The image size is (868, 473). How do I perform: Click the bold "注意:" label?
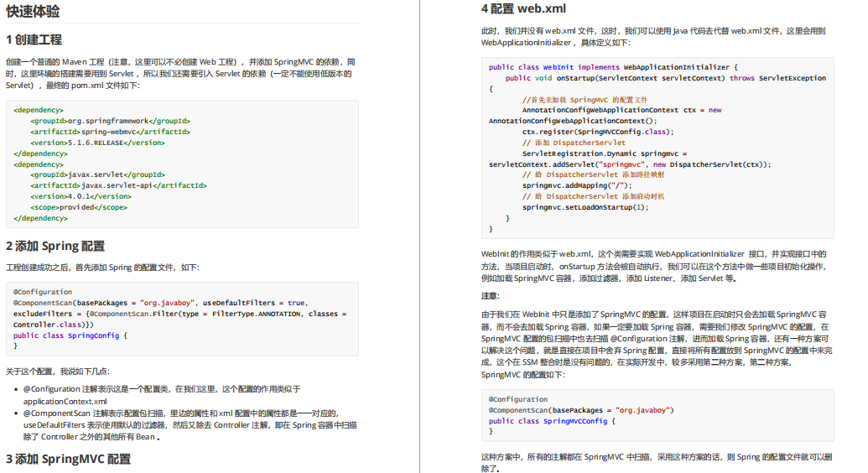(x=491, y=296)
